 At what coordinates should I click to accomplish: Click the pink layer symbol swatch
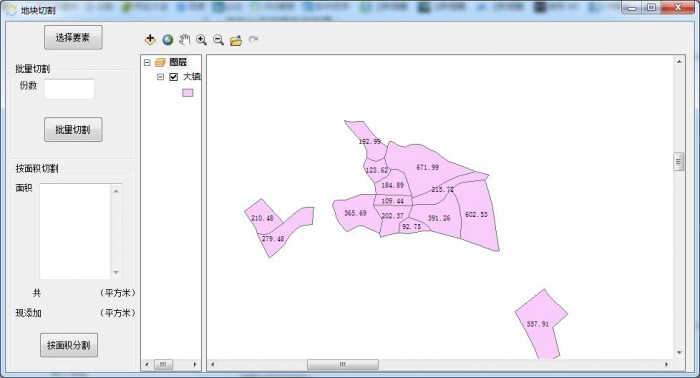188,92
